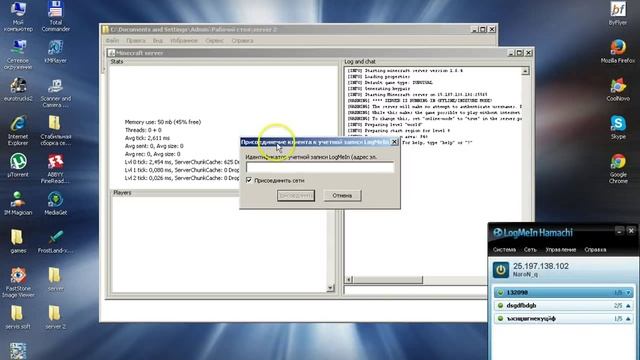Click the Log and chat scroll-up arrow

pyautogui.click(x=525, y=71)
